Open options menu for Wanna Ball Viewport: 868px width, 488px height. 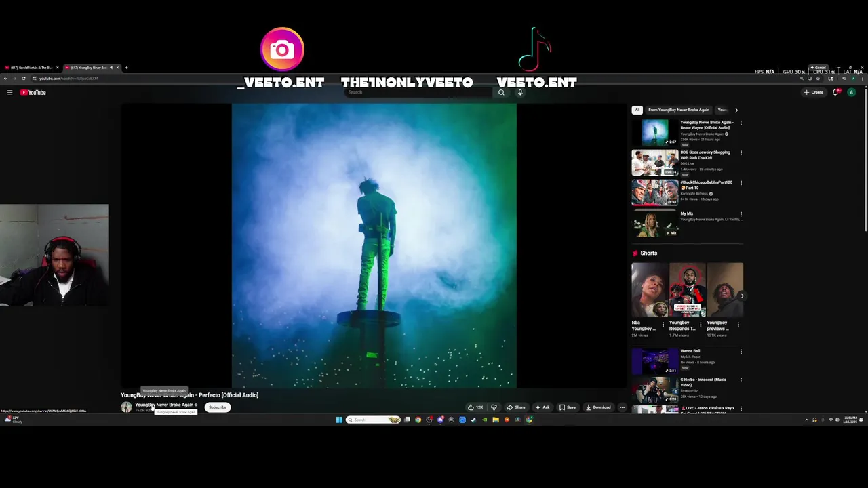[741, 352]
